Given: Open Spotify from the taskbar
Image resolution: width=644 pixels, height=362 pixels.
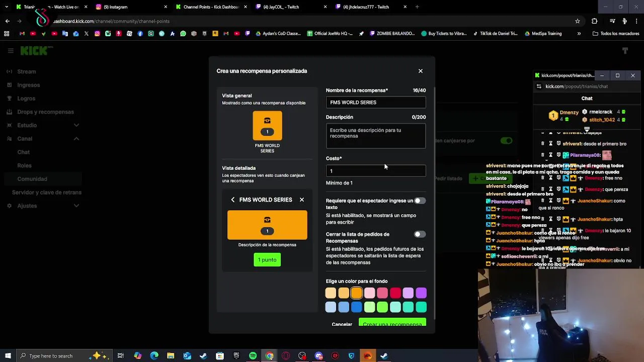Looking at the screenshot, I should (253, 356).
